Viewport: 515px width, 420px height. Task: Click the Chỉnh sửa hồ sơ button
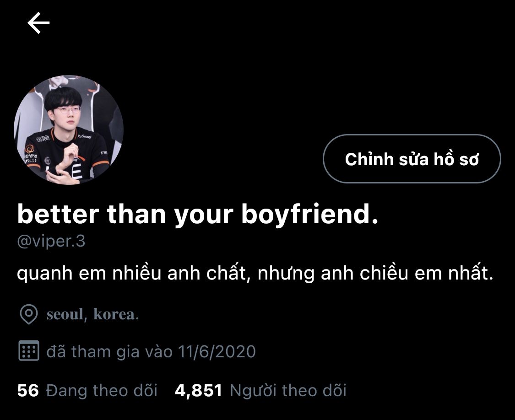[x=412, y=159]
